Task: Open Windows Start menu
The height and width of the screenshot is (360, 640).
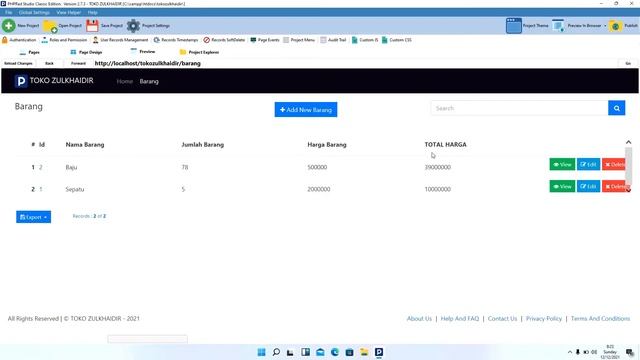Action: [262, 352]
